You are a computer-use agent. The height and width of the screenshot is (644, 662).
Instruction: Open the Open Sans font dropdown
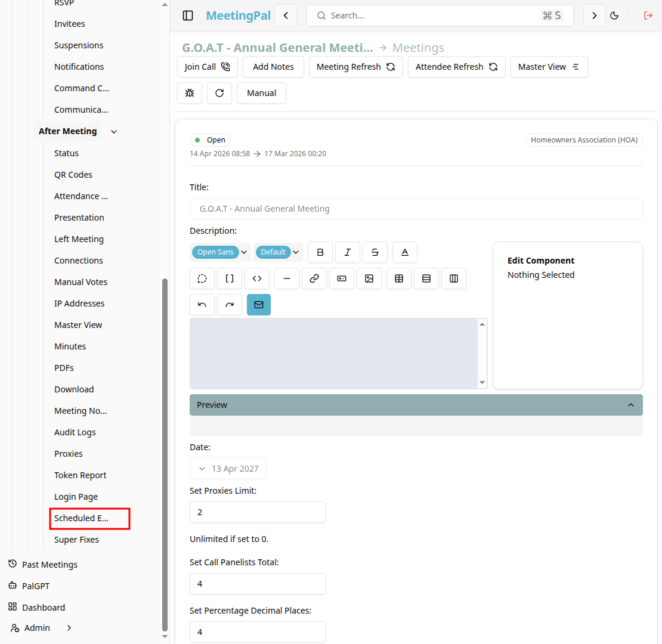(x=220, y=252)
